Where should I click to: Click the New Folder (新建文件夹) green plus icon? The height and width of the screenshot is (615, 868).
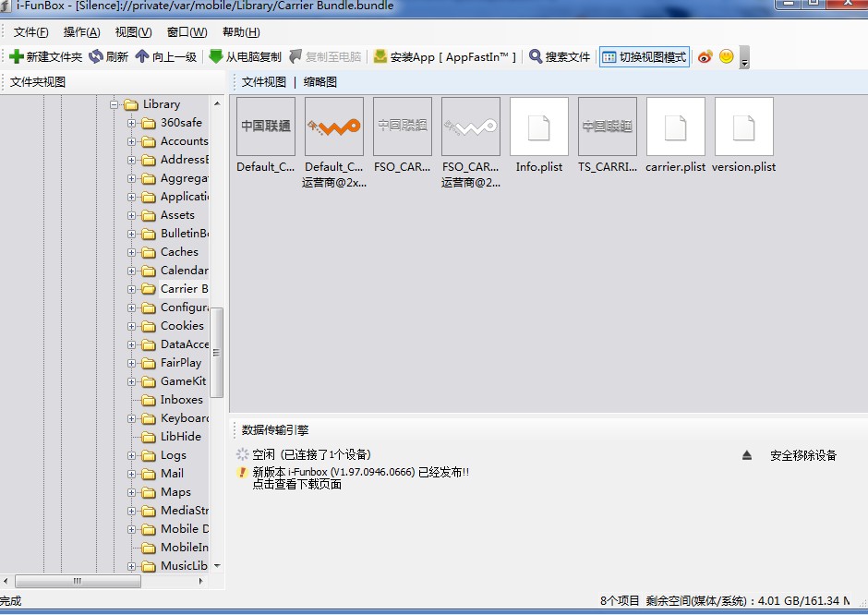(x=17, y=56)
